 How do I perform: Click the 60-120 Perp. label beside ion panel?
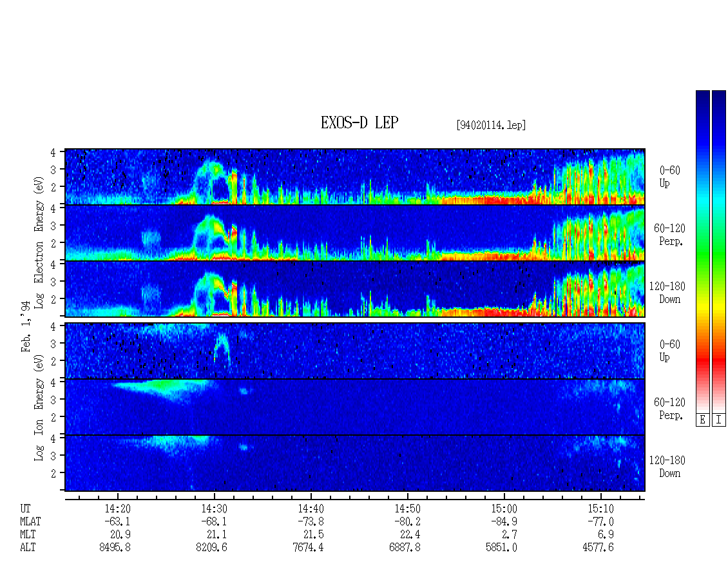pyautogui.click(x=669, y=409)
